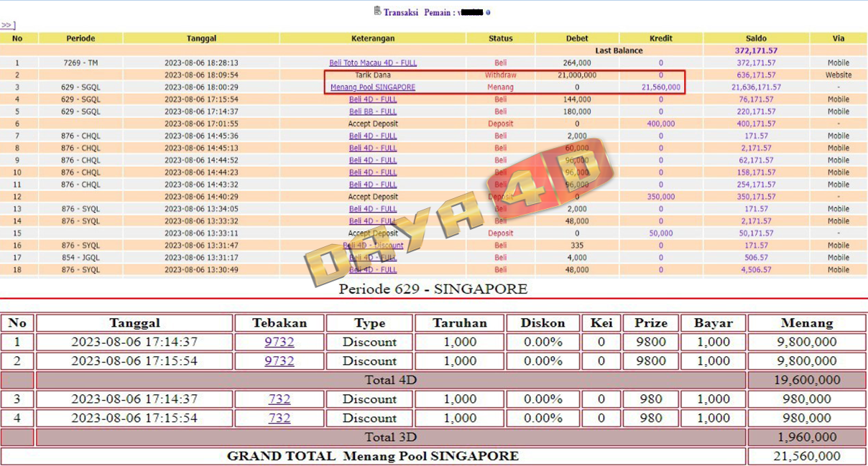Open the Beli Toto Macau 4D - FULL link

(x=372, y=63)
